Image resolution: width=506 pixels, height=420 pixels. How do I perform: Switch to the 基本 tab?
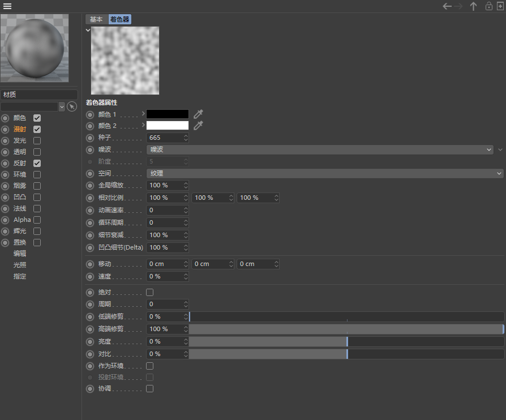pyautogui.click(x=96, y=19)
